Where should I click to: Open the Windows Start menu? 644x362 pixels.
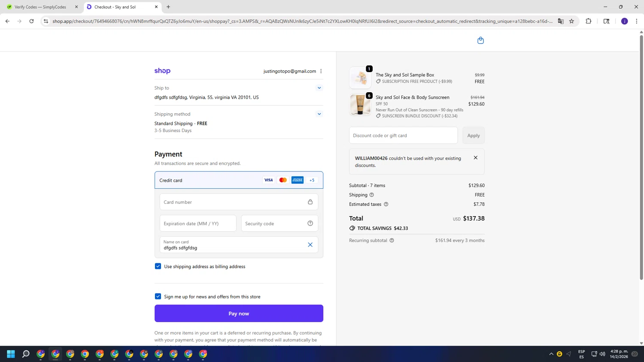[x=11, y=354]
